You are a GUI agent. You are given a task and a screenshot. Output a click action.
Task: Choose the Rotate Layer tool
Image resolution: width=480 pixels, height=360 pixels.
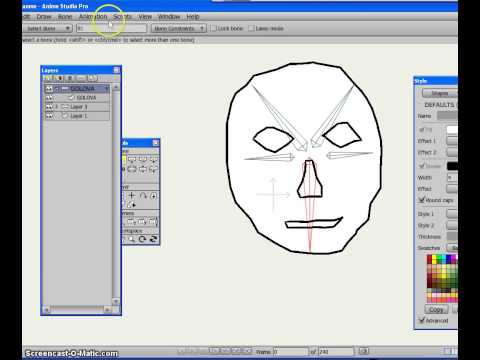point(143,196)
